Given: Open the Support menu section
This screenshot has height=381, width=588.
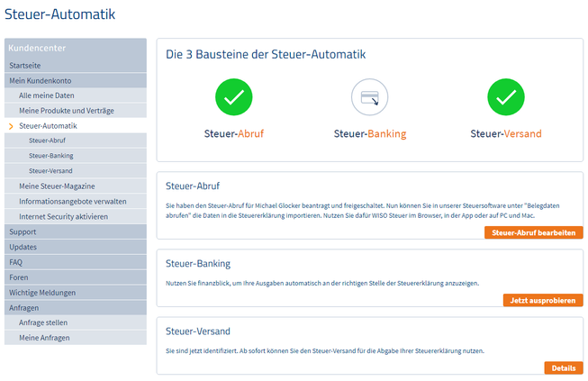Looking at the screenshot, I should pyautogui.click(x=23, y=231).
